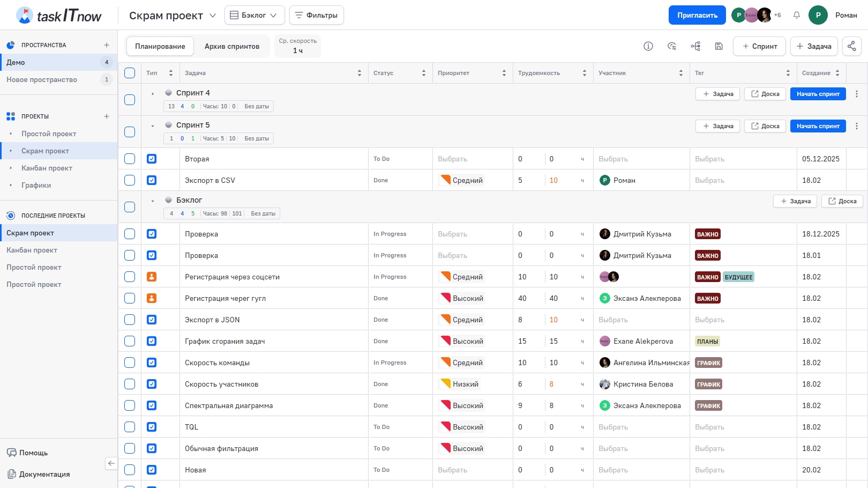Add a new space with plus icon
868x488 pixels.
(x=107, y=45)
